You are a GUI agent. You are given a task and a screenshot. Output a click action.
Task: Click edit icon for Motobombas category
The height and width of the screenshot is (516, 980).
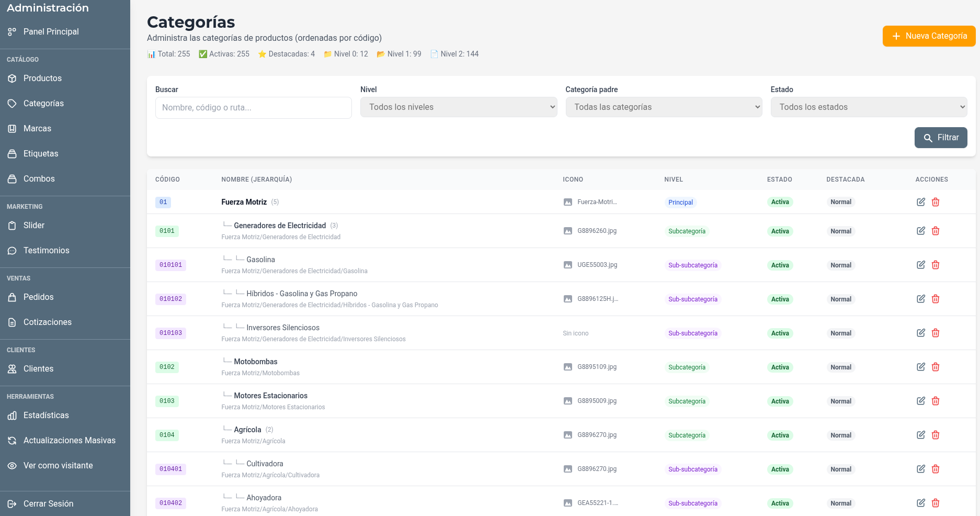point(920,367)
